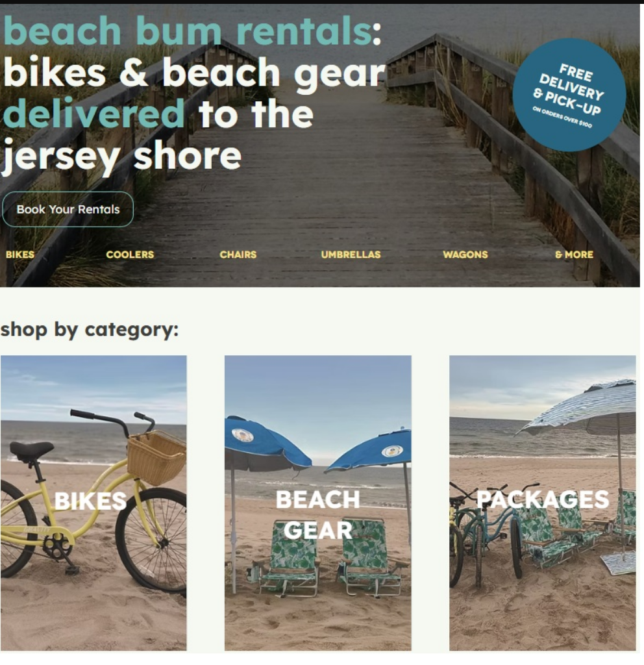This screenshot has height=665, width=644.
Task: Click the Free Delivery & Pick-Up badge
Action: [569, 95]
